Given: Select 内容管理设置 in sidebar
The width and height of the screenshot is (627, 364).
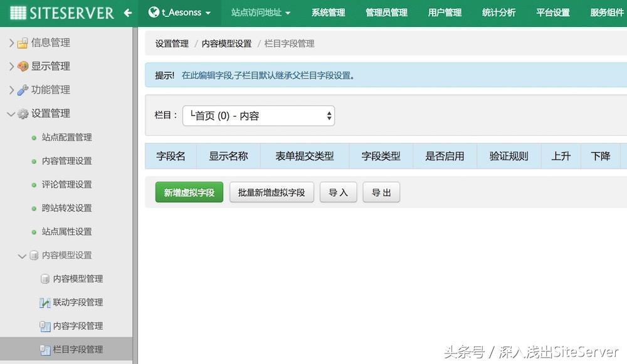Looking at the screenshot, I should click(67, 161).
